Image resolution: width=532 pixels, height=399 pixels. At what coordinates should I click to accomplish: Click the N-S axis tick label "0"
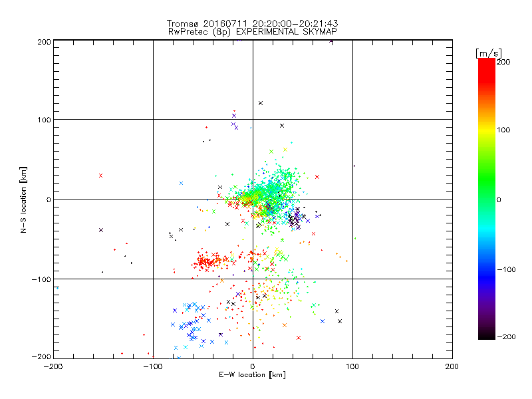(x=49, y=200)
